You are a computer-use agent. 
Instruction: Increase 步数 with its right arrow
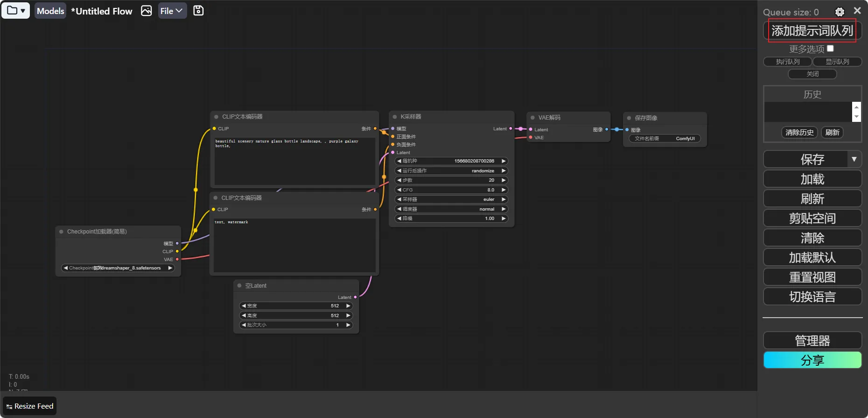click(504, 180)
